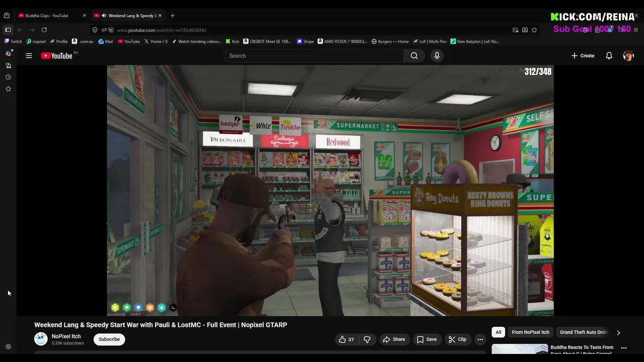Open the Twitch bookmark
The width and height of the screenshot is (644, 362).
click(x=13, y=42)
